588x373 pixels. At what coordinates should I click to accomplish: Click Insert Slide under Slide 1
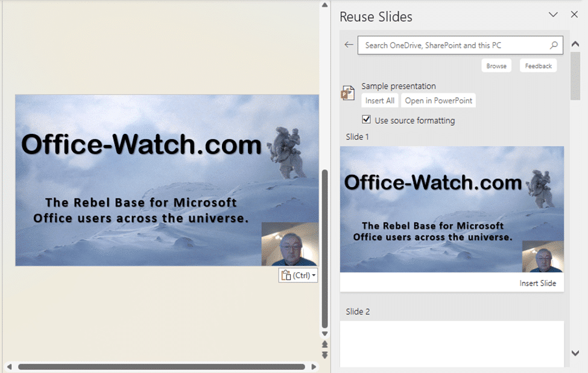[x=537, y=283]
